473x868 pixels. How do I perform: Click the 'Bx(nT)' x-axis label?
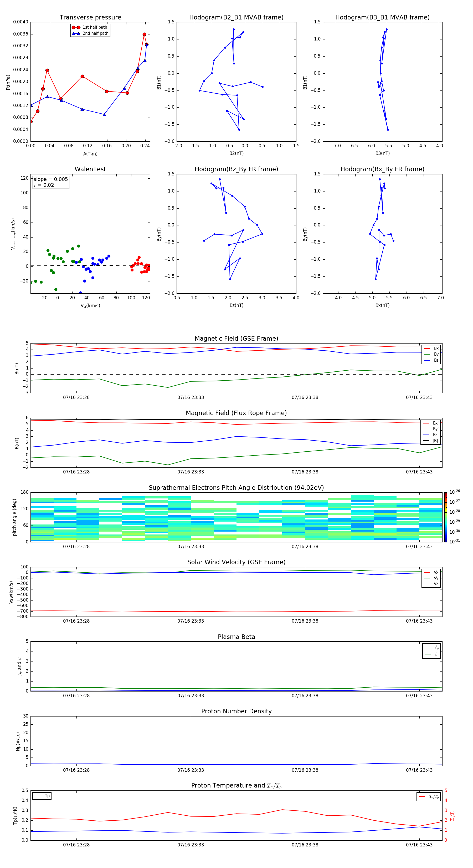pyautogui.click(x=382, y=305)
